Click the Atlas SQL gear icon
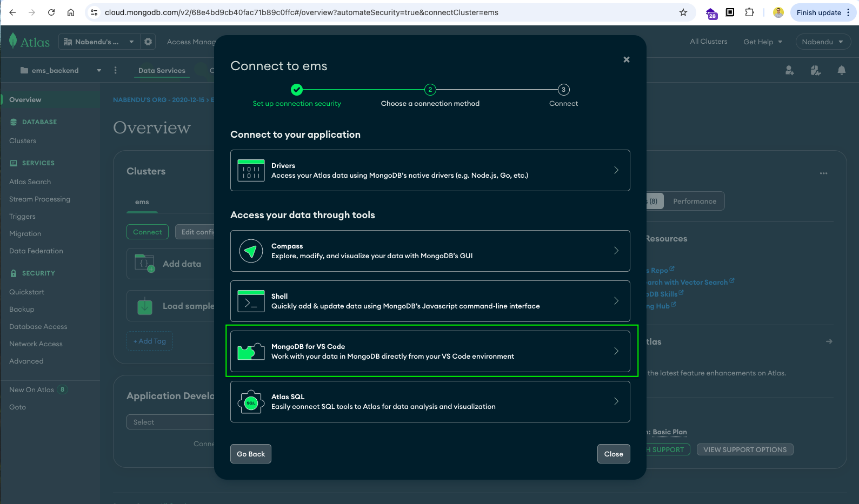 pos(251,401)
